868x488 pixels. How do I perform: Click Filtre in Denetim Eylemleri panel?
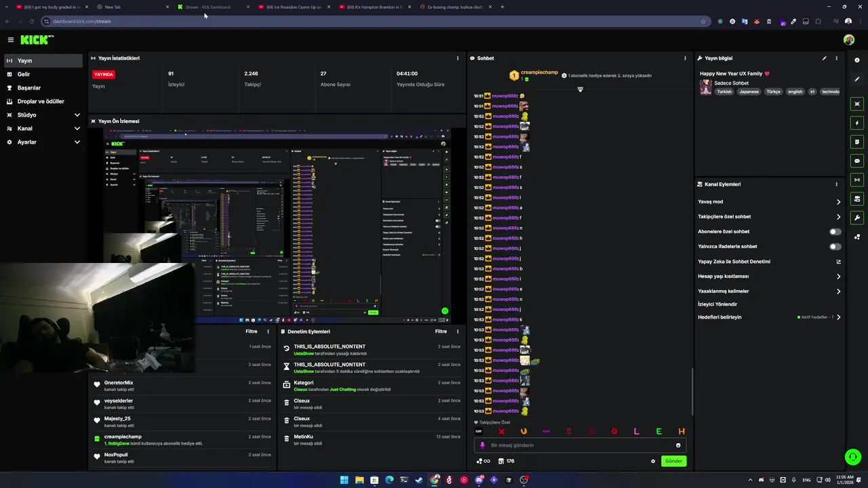pyautogui.click(x=441, y=331)
